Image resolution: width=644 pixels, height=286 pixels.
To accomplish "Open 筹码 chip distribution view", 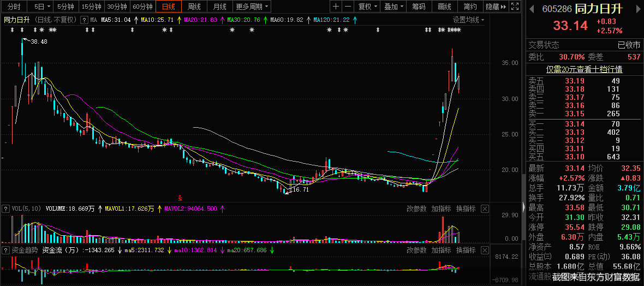I will click(x=419, y=7).
